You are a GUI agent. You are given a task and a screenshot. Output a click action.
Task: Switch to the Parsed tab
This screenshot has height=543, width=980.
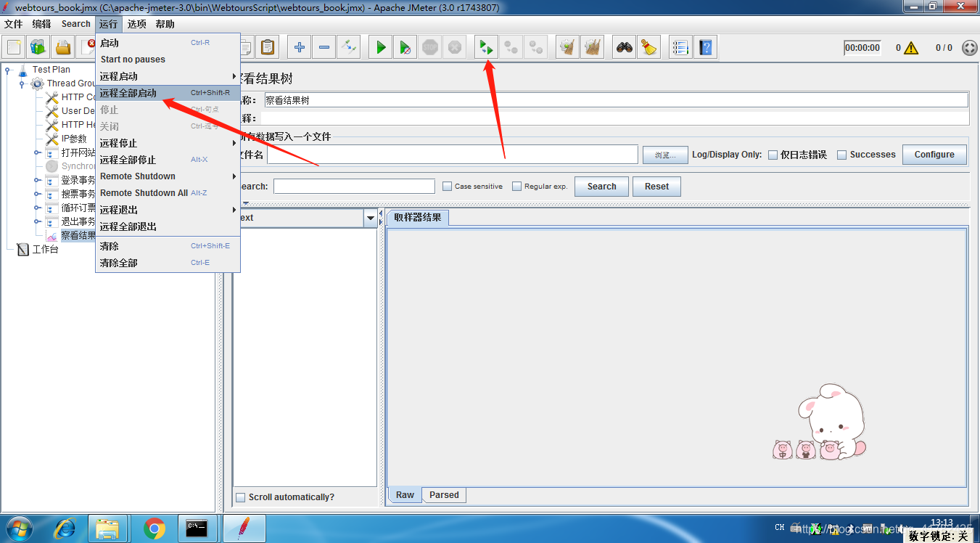point(444,495)
